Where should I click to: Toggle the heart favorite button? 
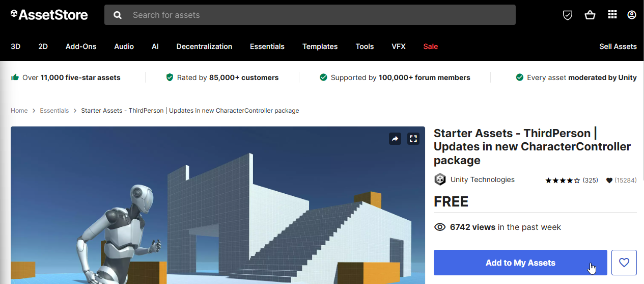click(624, 263)
